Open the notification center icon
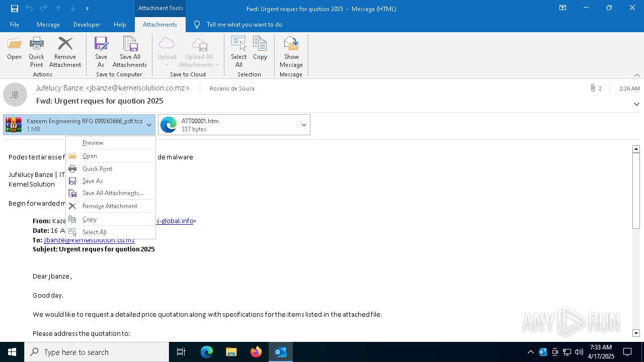The image size is (644, 362). tap(627, 352)
